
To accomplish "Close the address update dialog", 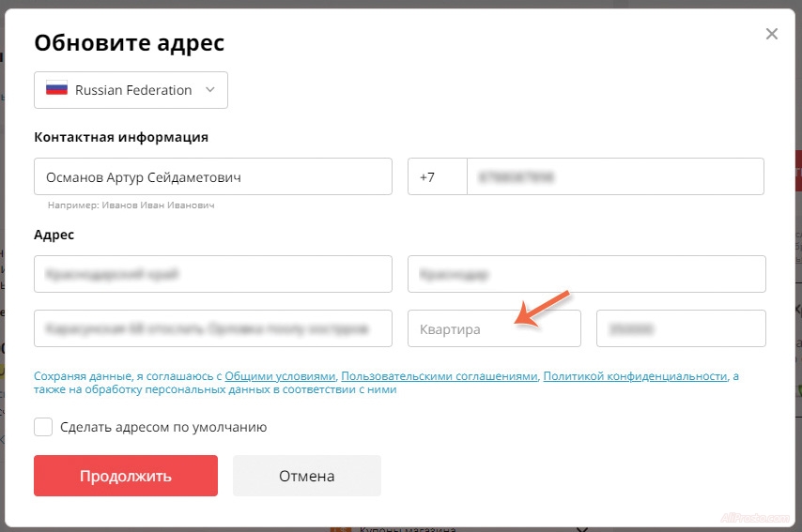I will (x=772, y=35).
